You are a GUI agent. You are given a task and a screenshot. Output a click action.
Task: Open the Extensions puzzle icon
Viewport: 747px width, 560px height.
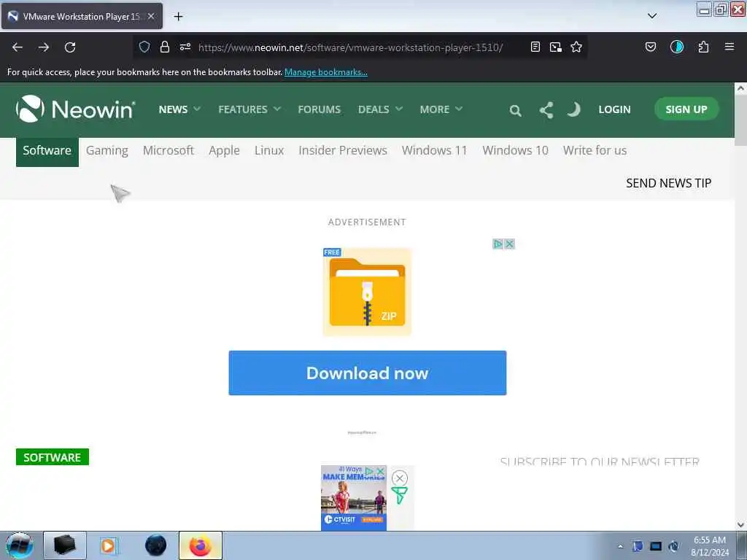point(703,47)
